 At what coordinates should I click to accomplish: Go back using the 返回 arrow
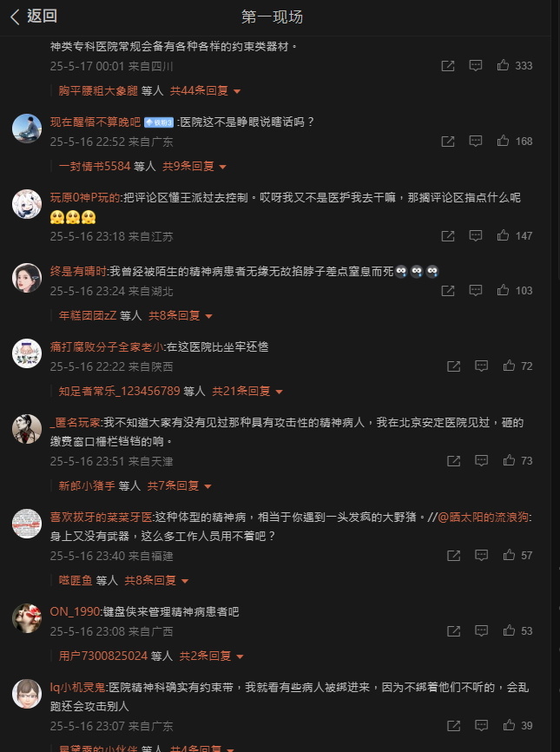34,16
